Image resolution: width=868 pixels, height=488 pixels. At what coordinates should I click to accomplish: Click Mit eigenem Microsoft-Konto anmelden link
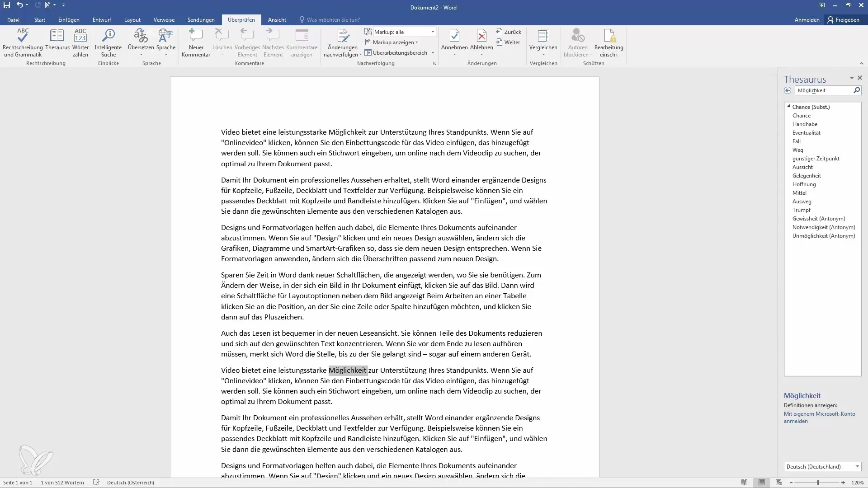coord(819,417)
